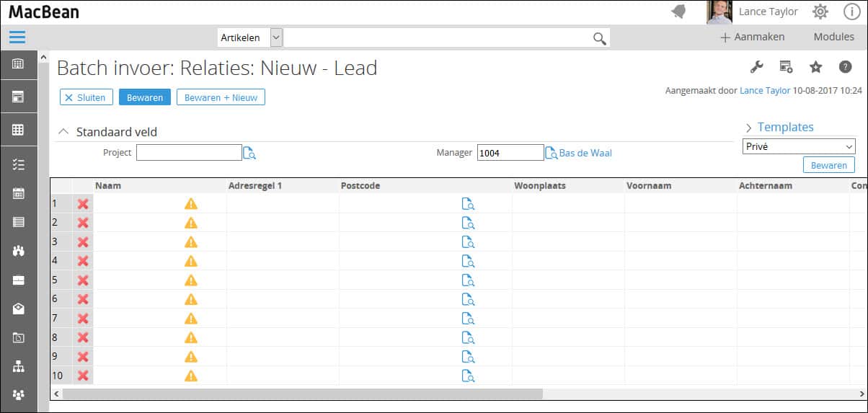Click the search magnifier icon
The height and width of the screenshot is (413, 868).
(599, 38)
